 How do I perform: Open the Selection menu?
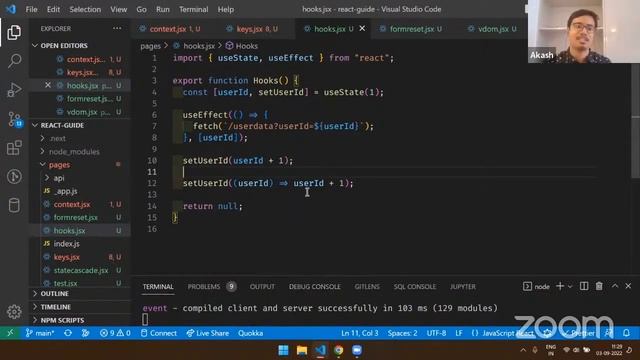85,9
